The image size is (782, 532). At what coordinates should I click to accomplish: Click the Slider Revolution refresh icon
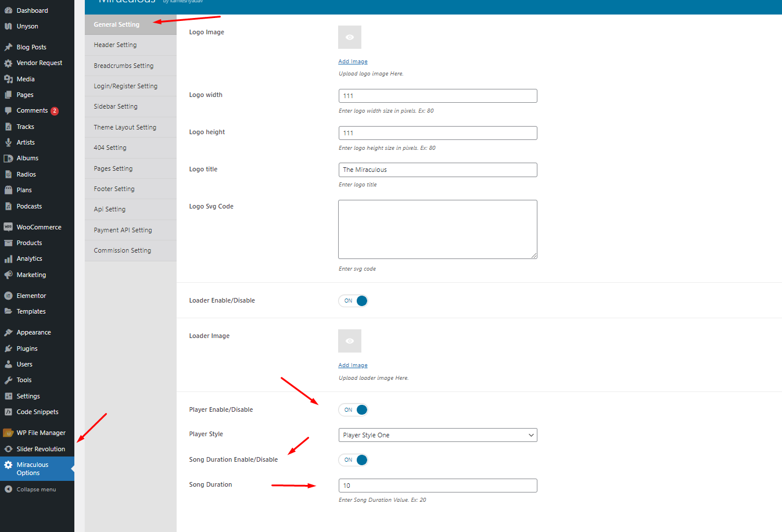pyautogui.click(x=8, y=449)
